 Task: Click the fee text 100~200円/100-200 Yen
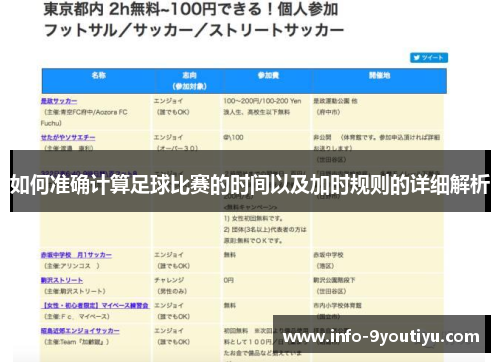tap(262, 101)
